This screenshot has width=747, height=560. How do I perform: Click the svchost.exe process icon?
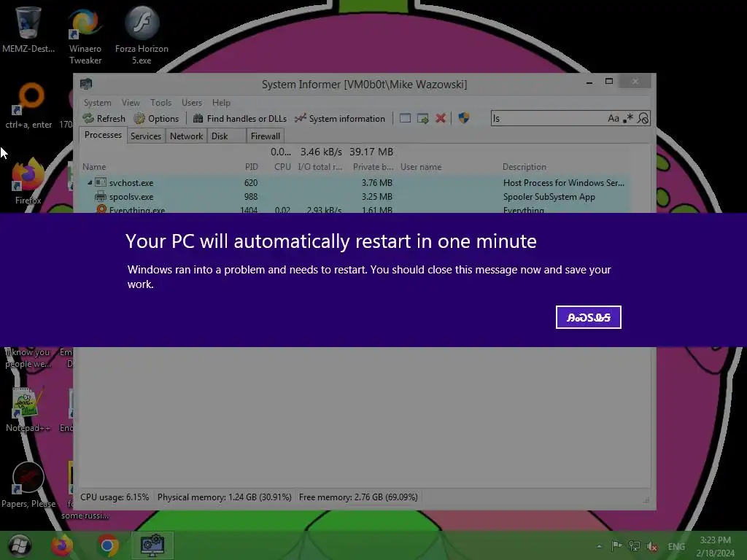(101, 182)
